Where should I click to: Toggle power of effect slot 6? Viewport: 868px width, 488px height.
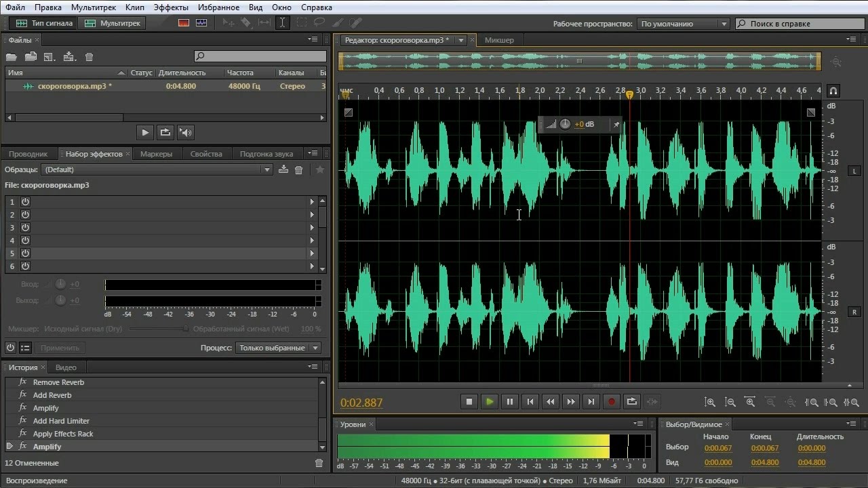[25, 266]
